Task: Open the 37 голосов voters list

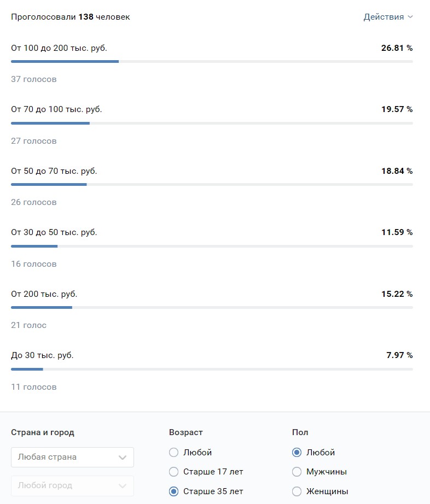Action: (x=34, y=79)
